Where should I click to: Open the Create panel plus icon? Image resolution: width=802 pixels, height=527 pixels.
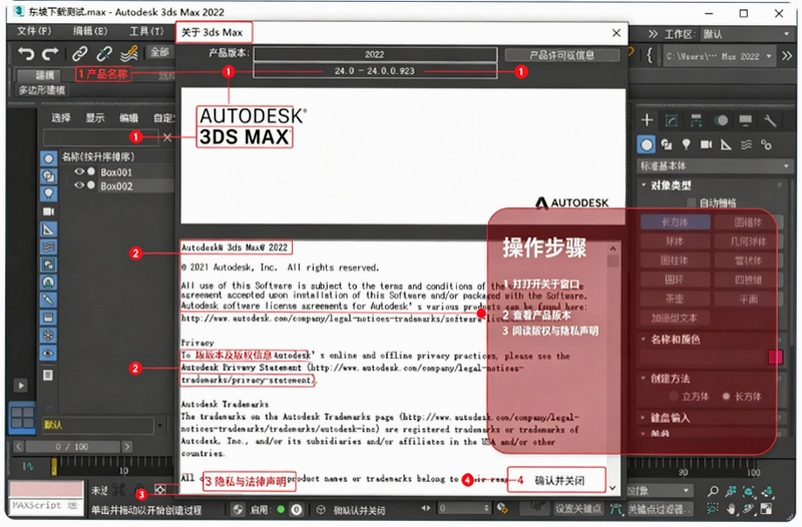[x=647, y=120]
